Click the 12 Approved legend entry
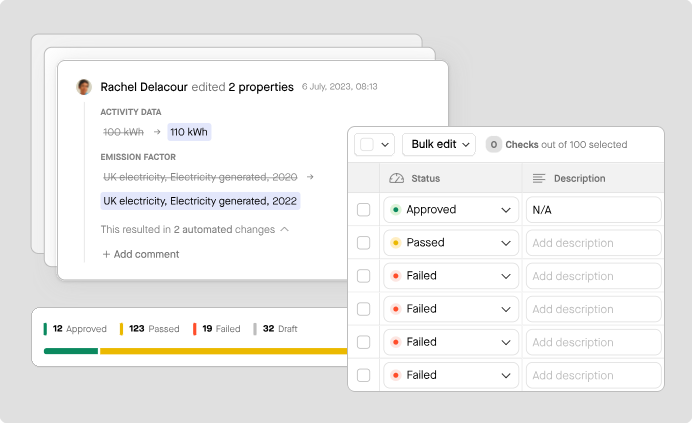 75,329
